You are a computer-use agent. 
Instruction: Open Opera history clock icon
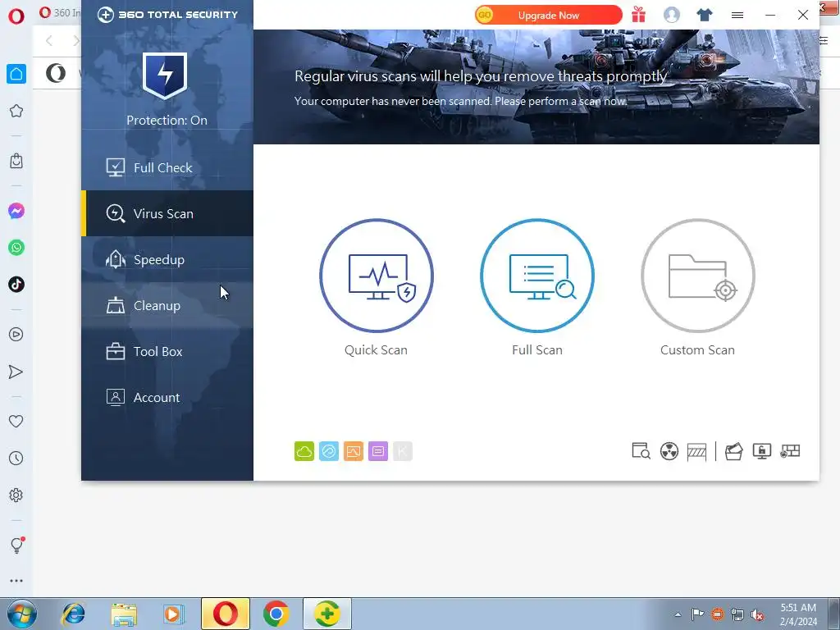16,458
